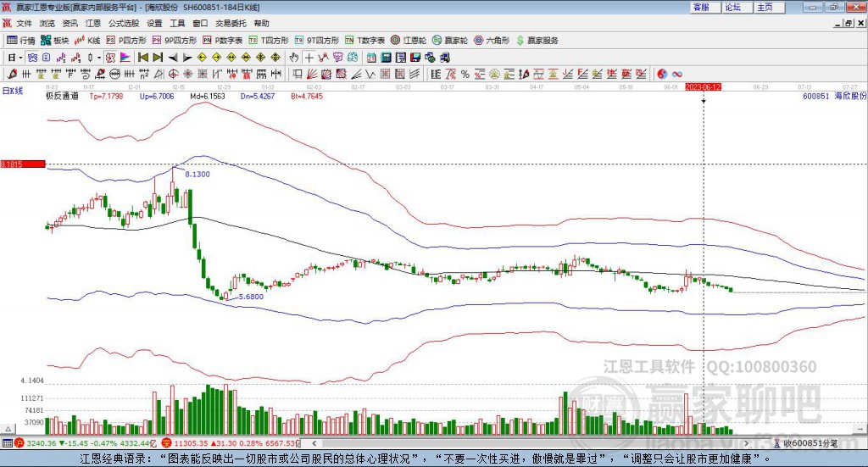
Task: Open the 行情 market quotes view
Action: 20,41
